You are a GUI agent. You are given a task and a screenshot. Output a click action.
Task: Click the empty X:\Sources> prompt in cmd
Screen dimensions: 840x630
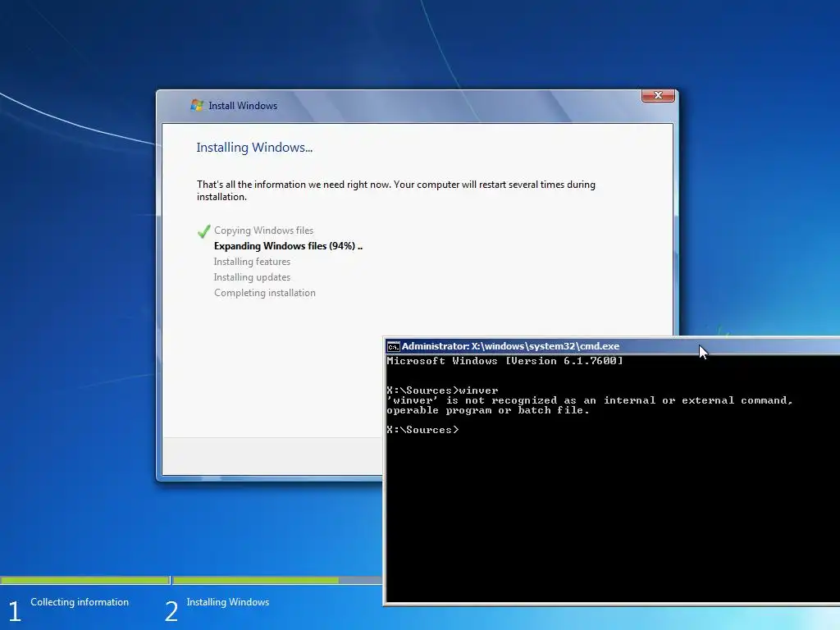click(x=422, y=430)
